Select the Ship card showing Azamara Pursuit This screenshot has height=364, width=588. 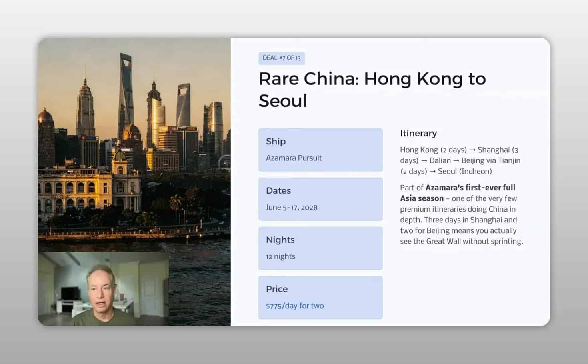click(320, 150)
